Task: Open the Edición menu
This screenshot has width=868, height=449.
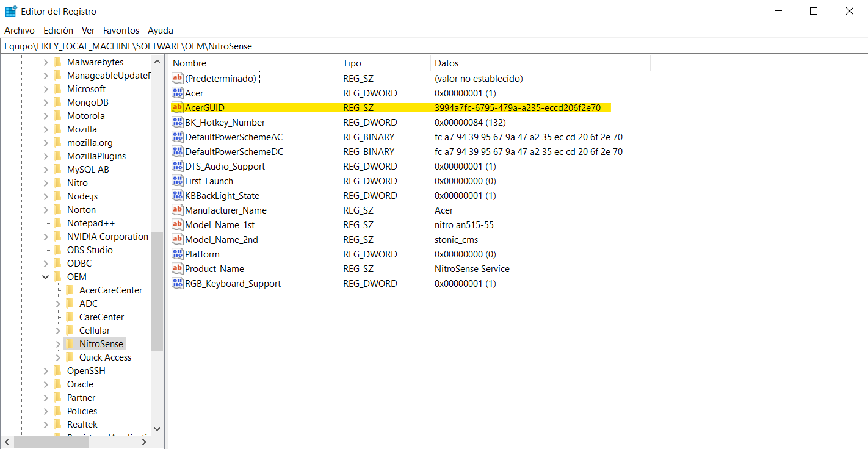Action: pyautogui.click(x=59, y=30)
